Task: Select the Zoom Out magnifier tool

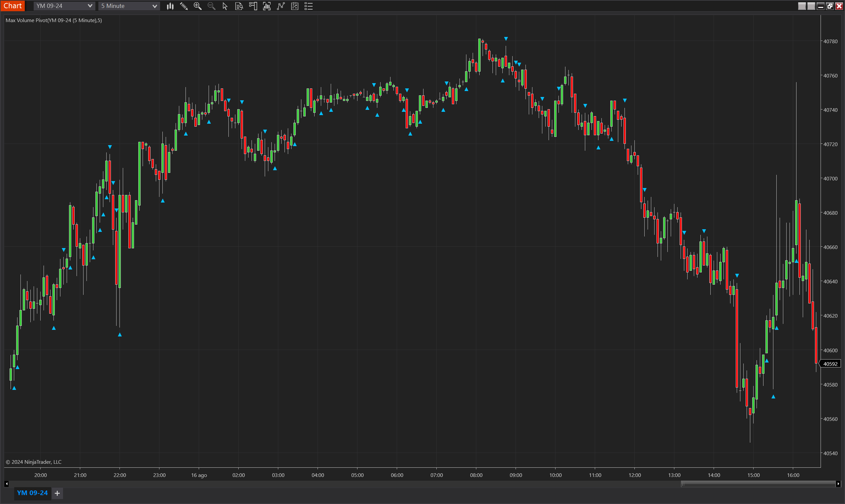Action: click(211, 6)
